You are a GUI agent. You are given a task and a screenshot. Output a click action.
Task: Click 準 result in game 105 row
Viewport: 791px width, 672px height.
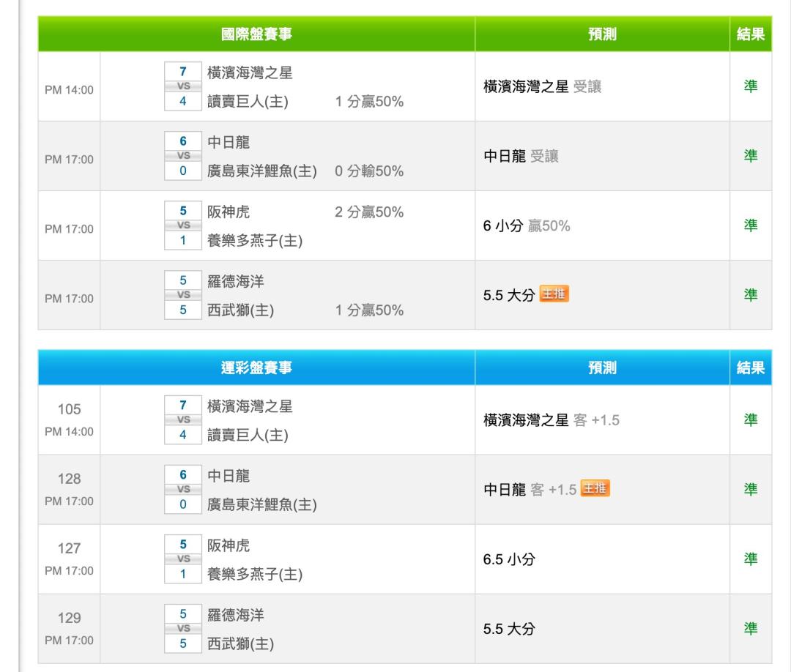coord(751,420)
